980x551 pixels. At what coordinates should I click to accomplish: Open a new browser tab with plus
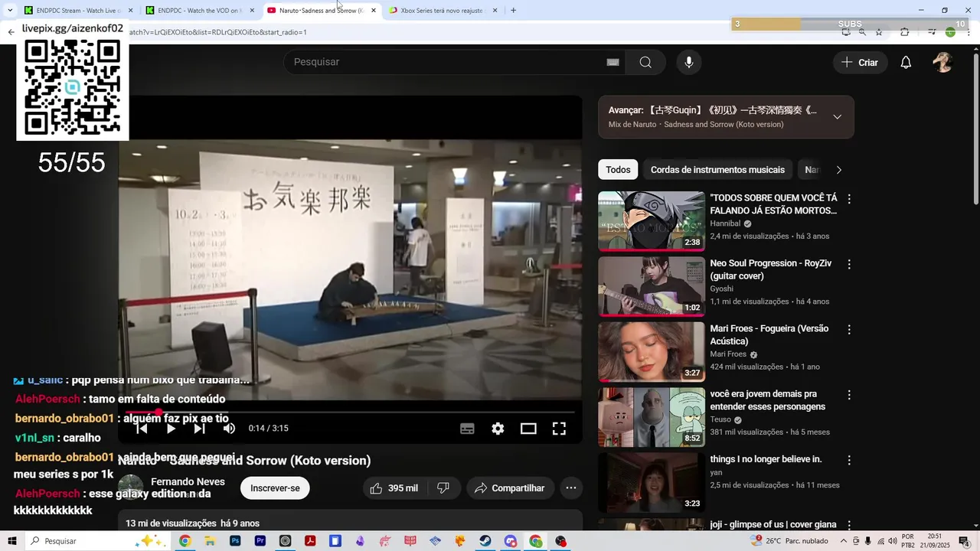tap(513, 11)
